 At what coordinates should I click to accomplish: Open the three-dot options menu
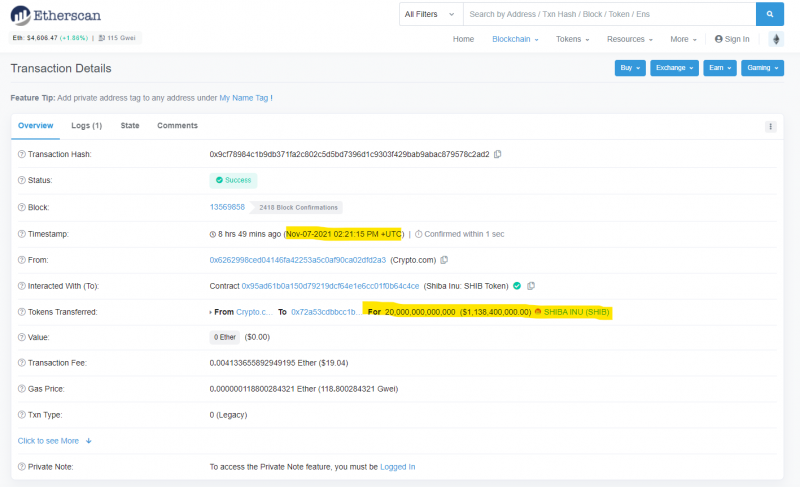pos(771,127)
